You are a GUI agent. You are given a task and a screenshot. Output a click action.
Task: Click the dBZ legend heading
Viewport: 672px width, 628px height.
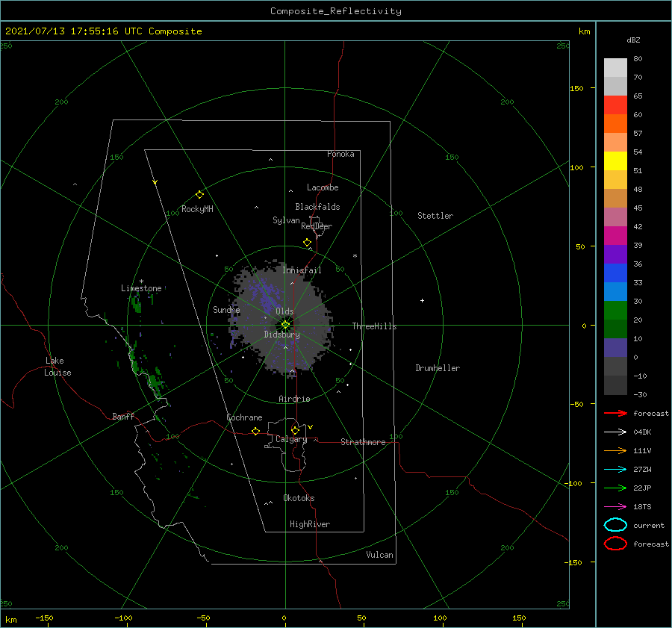[x=633, y=40]
